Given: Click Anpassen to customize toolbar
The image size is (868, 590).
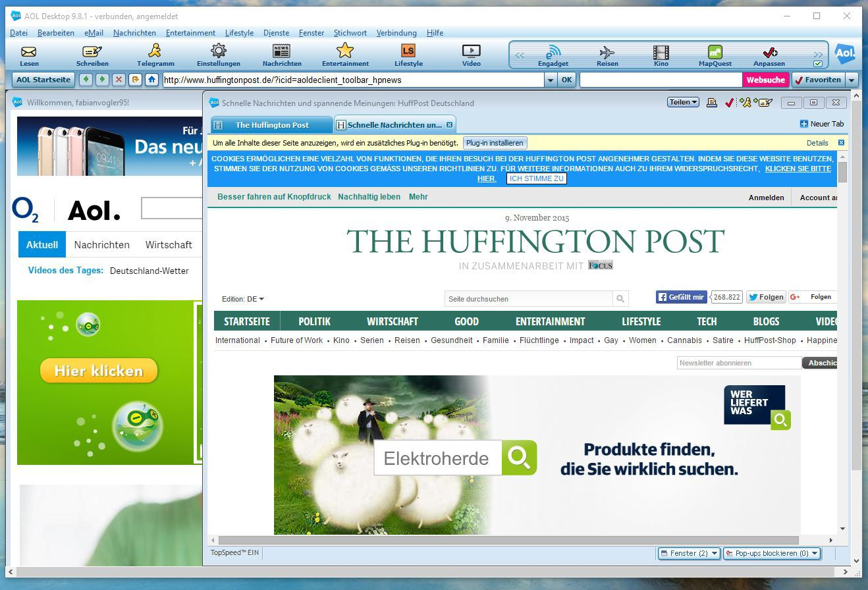Looking at the screenshot, I should [x=769, y=56].
